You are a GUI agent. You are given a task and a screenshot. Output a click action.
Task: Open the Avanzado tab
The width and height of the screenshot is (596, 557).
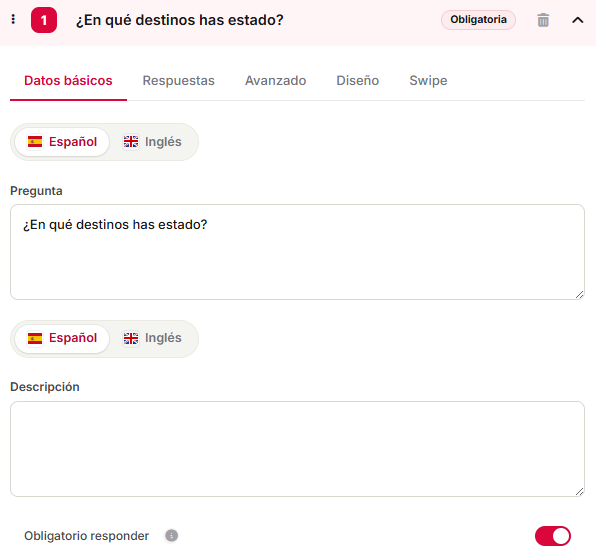276,81
